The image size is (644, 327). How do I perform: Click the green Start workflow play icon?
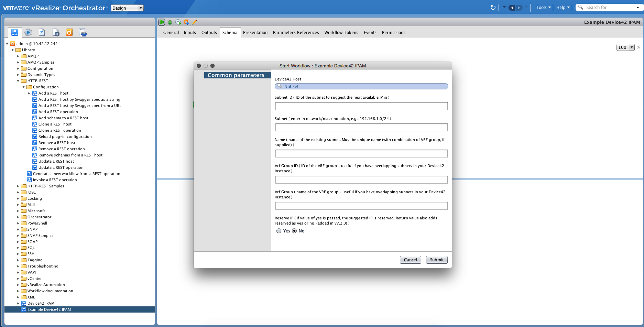(162, 22)
